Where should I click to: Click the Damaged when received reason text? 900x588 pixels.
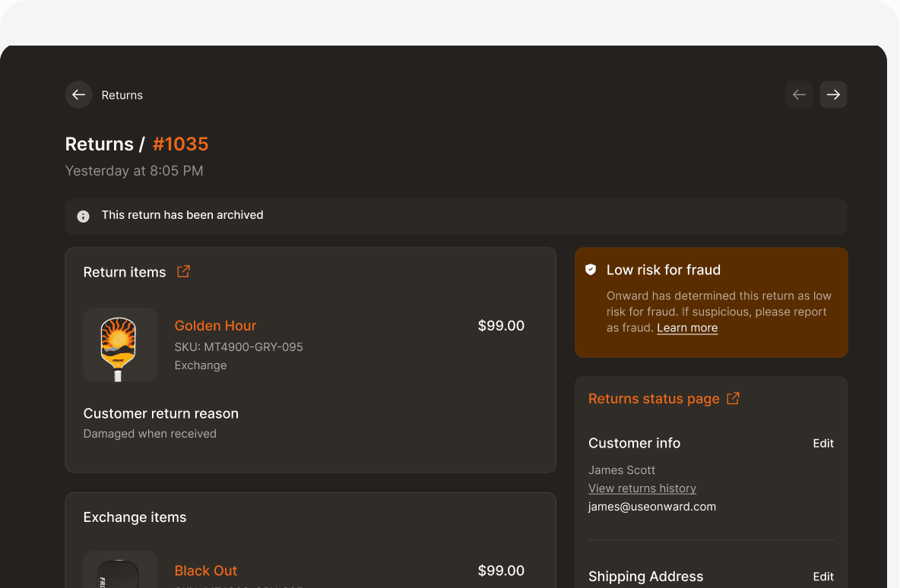tap(150, 434)
